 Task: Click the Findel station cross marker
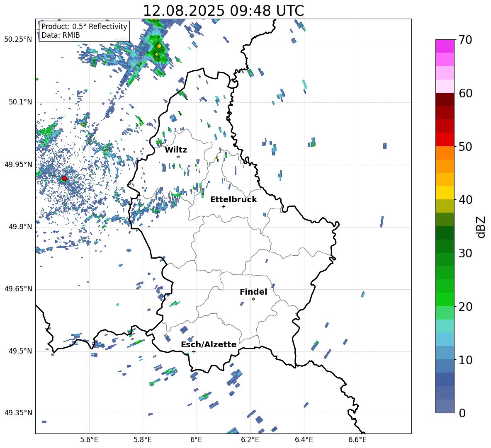253,299
